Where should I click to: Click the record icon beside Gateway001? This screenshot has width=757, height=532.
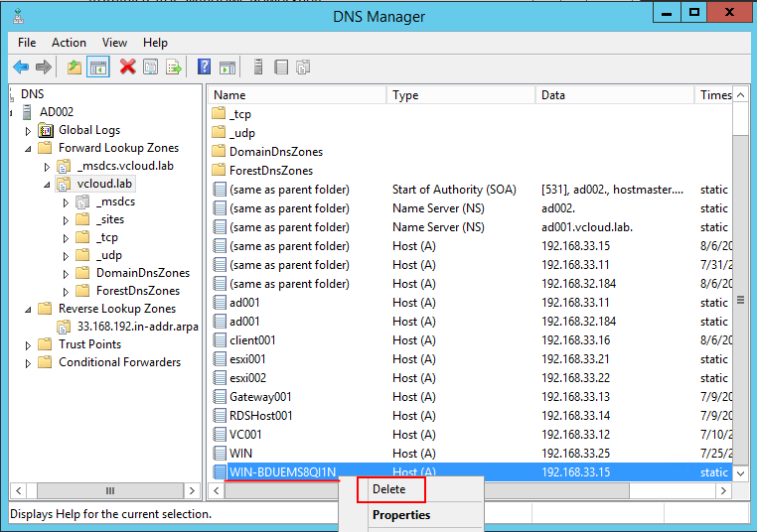click(x=220, y=396)
